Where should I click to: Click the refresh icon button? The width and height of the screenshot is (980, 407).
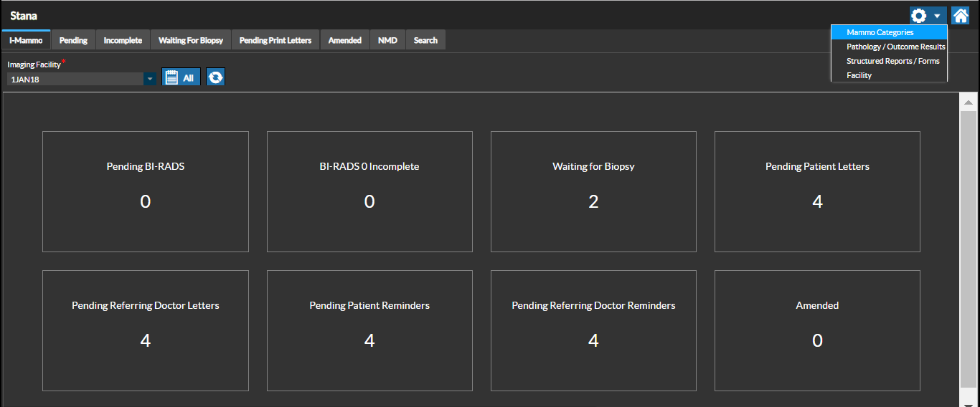pyautogui.click(x=216, y=77)
